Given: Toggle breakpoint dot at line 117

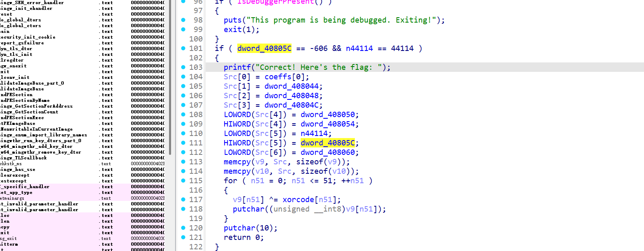Looking at the screenshot, I should (x=183, y=199).
